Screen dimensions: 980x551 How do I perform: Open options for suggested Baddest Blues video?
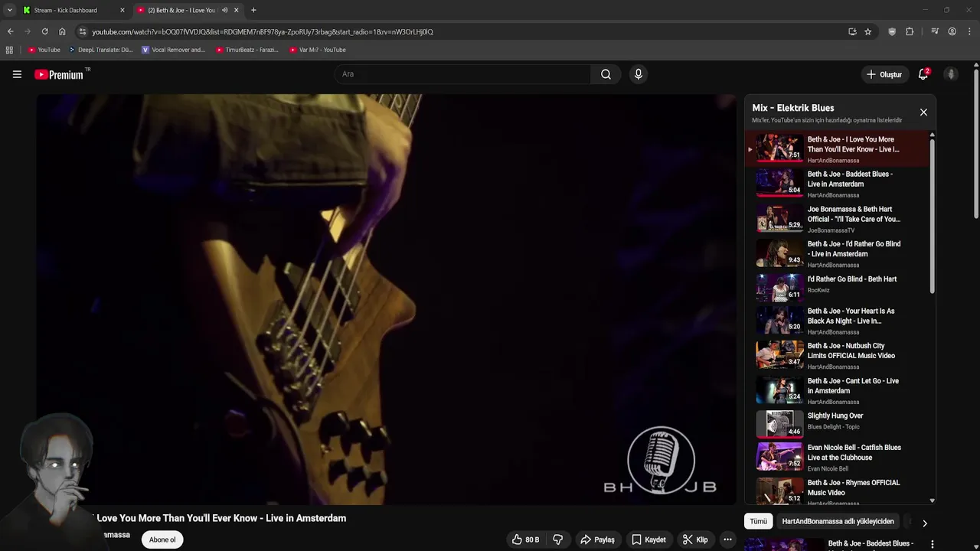932,544
